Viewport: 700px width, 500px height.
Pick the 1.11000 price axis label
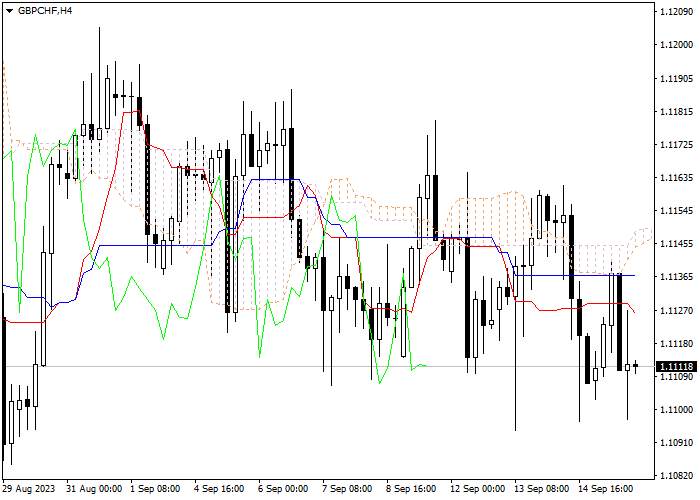tap(677, 410)
